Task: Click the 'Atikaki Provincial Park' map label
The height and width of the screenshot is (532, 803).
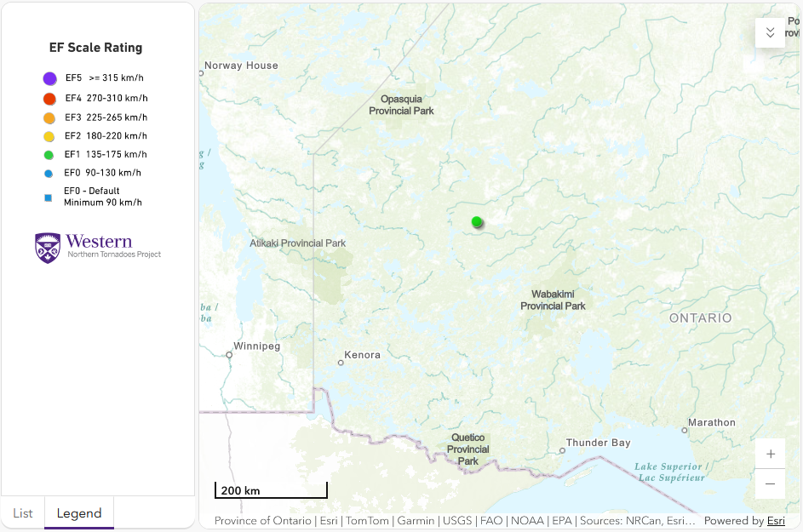Action: pos(297,243)
